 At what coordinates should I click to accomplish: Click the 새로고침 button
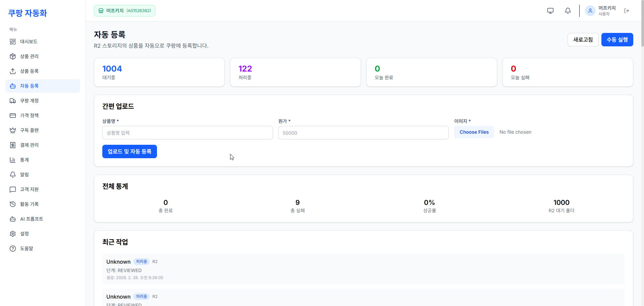pos(583,40)
